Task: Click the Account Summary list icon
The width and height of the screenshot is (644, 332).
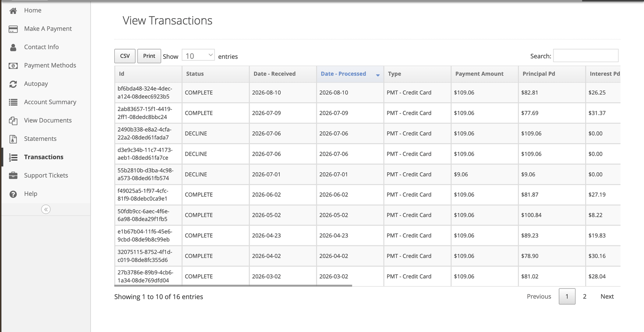Action: coord(13,102)
